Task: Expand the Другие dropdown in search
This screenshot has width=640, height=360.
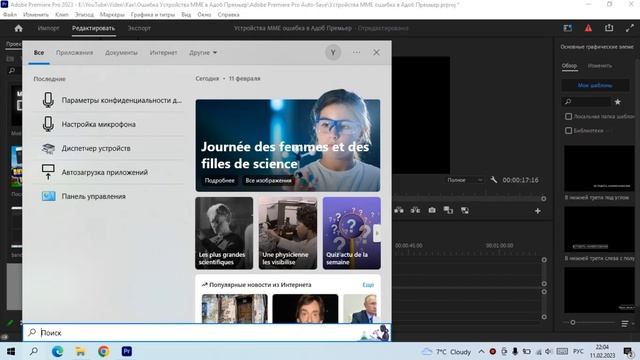Action: tap(203, 53)
